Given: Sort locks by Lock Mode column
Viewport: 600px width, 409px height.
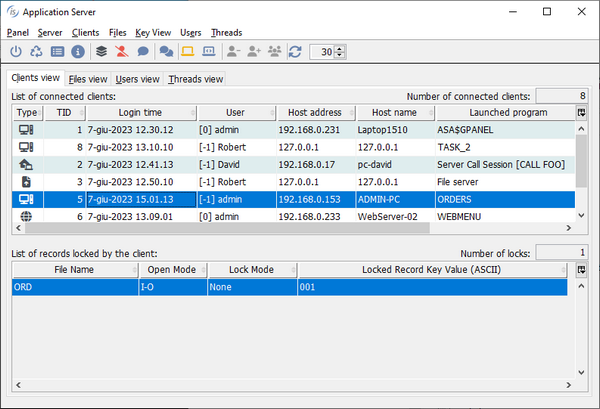Looking at the screenshot, I should [x=252, y=270].
